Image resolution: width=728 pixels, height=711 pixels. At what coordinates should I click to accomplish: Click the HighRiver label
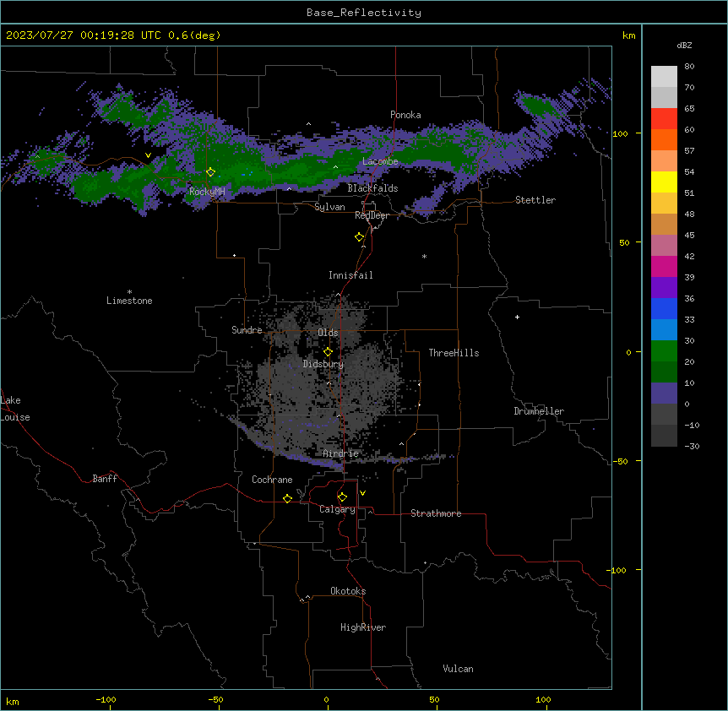coord(363,627)
